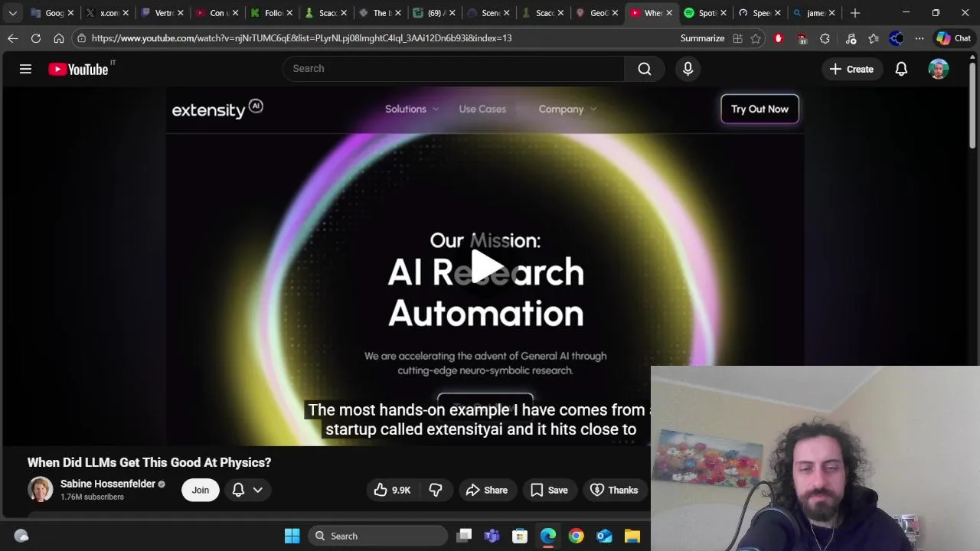Screen dimensions: 980x551
Task: Click the YouTube search magnifier button
Action: (645, 69)
